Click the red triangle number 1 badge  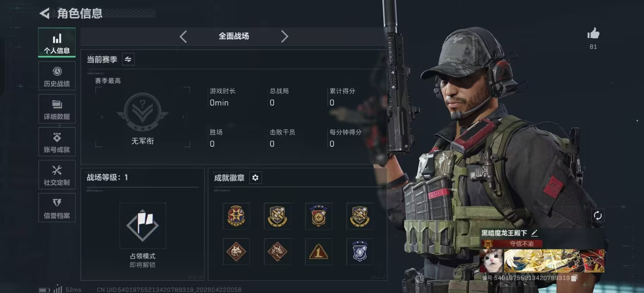coord(318,252)
